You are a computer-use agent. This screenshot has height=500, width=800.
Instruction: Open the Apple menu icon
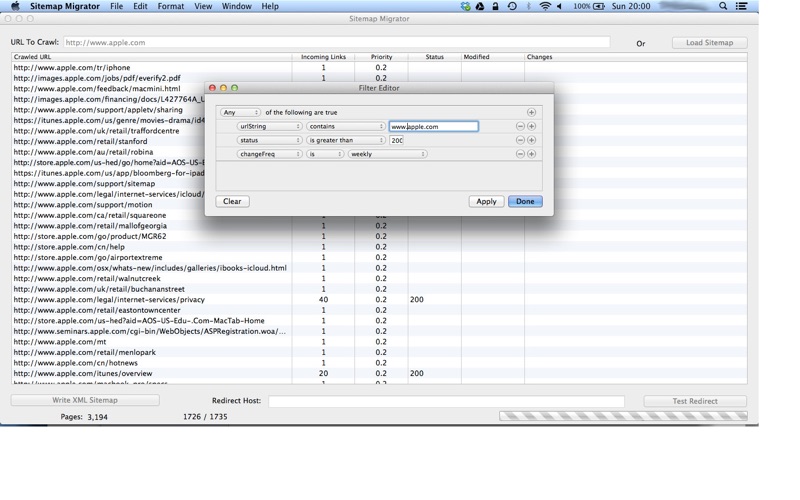(x=15, y=6)
